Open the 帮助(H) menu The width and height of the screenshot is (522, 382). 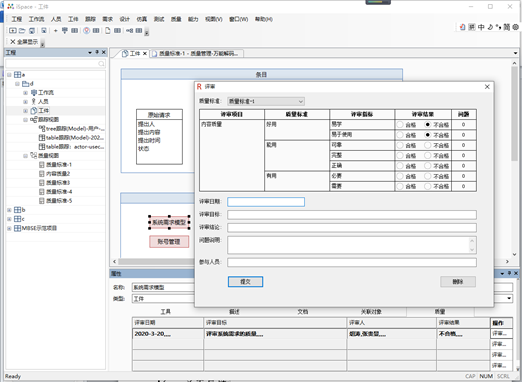click(264, 19)
